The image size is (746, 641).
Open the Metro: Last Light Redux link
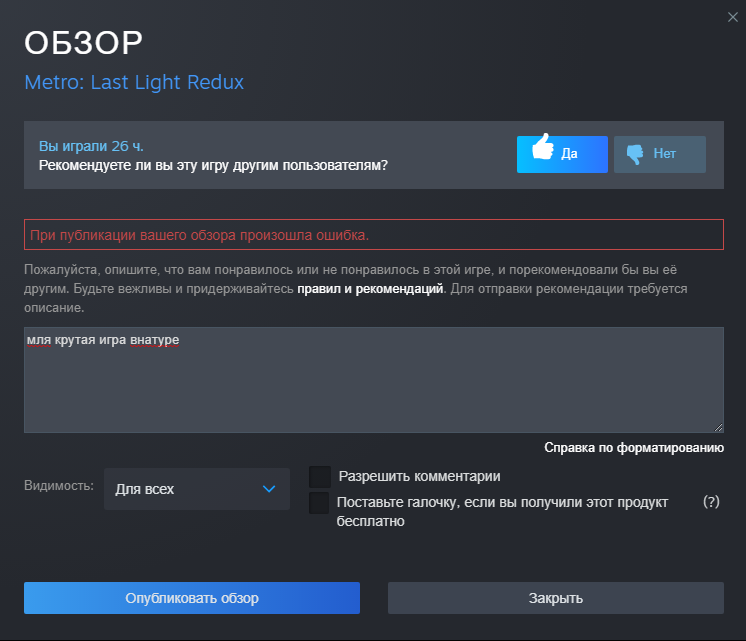click(x=134, y=82)
